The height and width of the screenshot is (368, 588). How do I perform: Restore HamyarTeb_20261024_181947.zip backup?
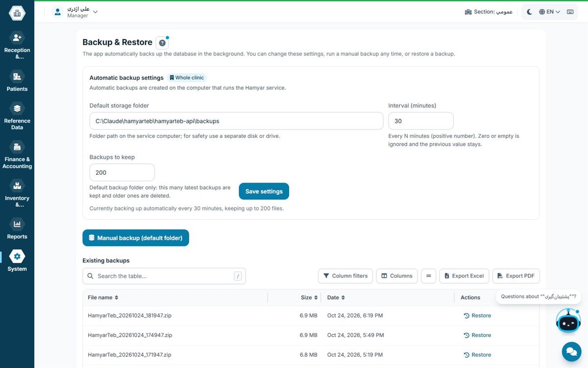[x=477, y=315]
